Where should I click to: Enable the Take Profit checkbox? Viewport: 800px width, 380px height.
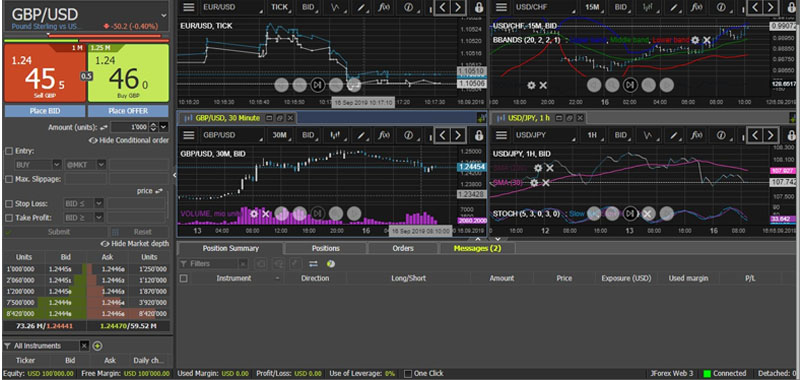pos(9,218)
